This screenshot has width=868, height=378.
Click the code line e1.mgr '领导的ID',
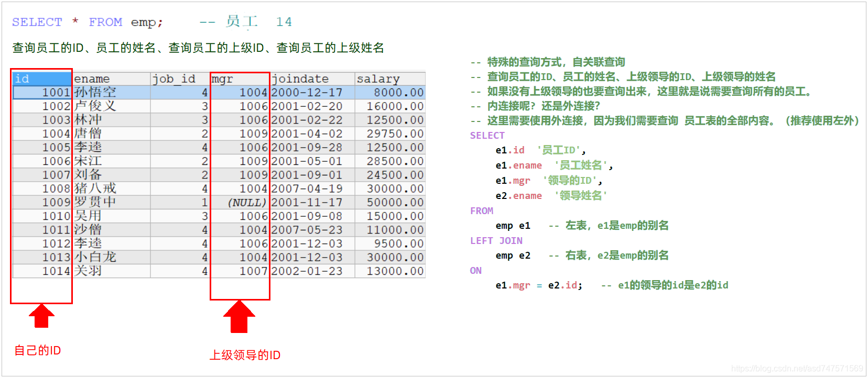549,181
